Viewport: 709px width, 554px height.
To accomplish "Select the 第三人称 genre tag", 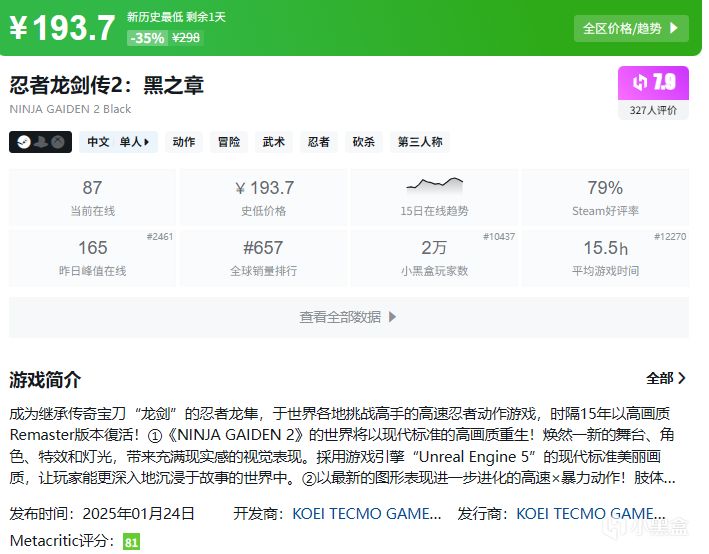I will point(420,142).
